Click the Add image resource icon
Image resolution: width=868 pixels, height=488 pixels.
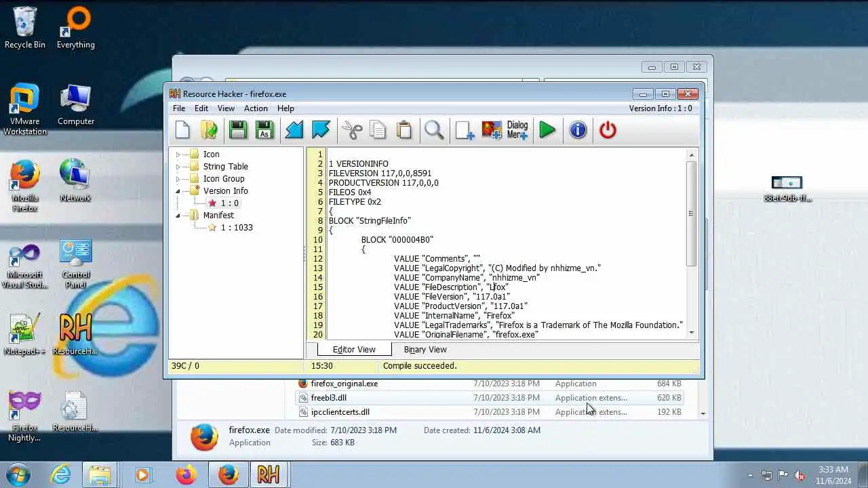(492, 129)
